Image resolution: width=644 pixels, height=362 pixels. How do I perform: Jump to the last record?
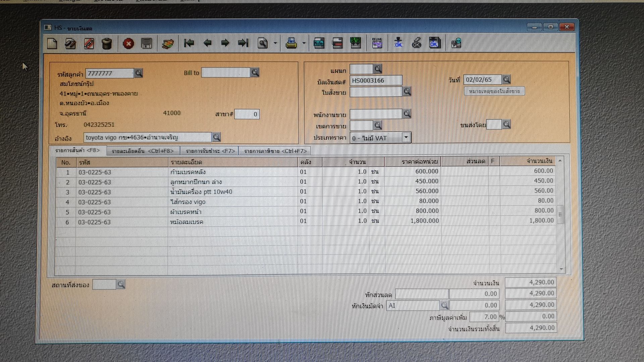(243, 43)
